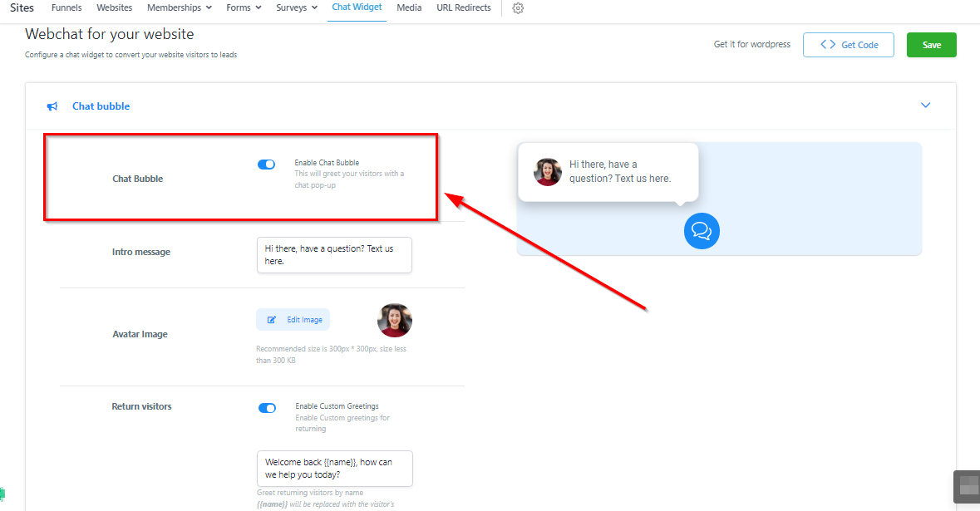
Task: Collapse the Chat bubble section chevron
Action: pos(925,106)
